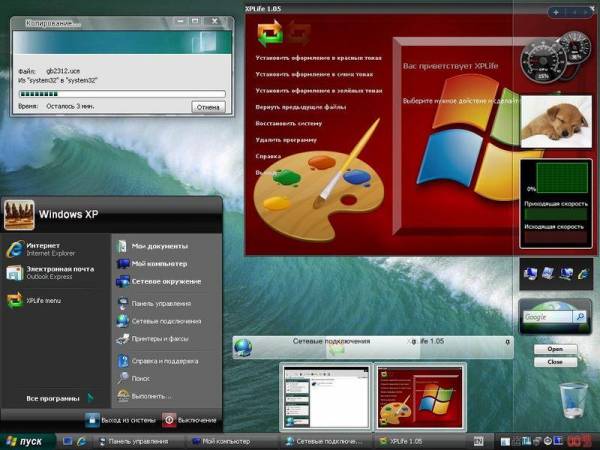
Task: Open the Printers and Faxes entry
Action: click(158, 339)
